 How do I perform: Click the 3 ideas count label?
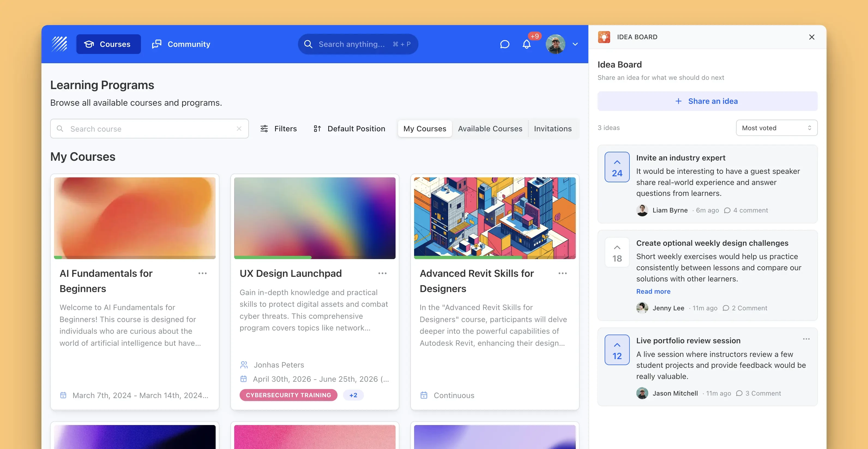608,128
